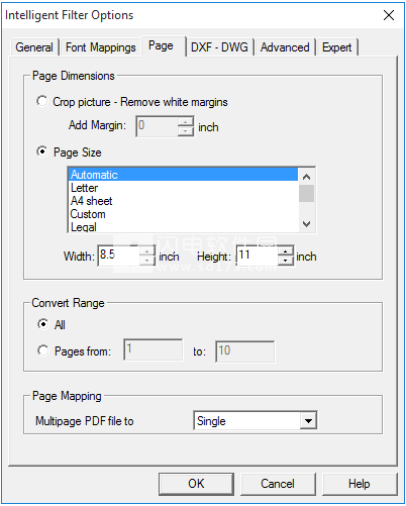Decrease Height with the down spinner
Image resolution: width=406 pixels, height=506 pixels.
coord(286,260)
